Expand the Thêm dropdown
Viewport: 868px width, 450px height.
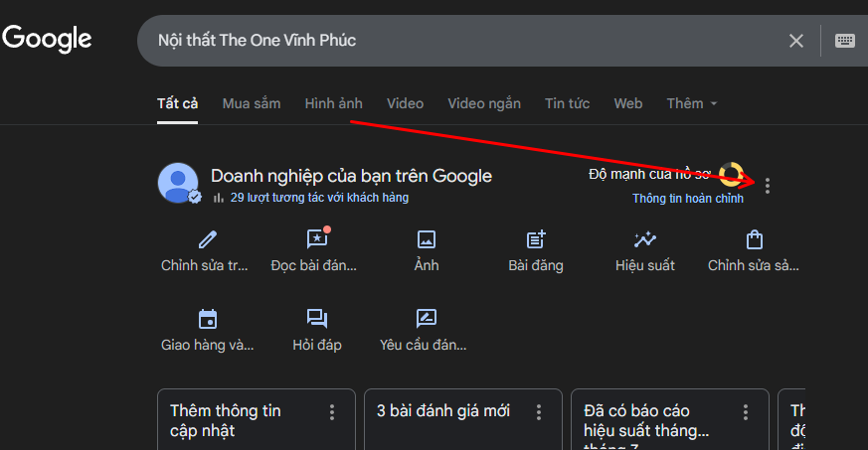coord(692,103)
